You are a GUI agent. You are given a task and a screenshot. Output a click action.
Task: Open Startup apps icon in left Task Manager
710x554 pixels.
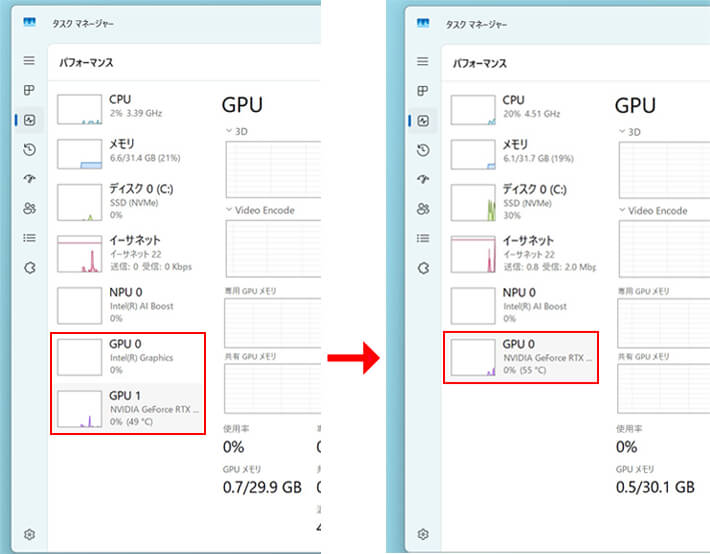pyautogui.click(x=29, y=179)
